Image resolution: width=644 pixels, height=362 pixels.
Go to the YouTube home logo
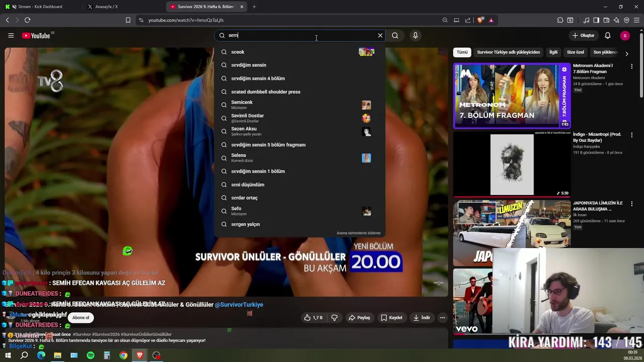tap(36, 36)
